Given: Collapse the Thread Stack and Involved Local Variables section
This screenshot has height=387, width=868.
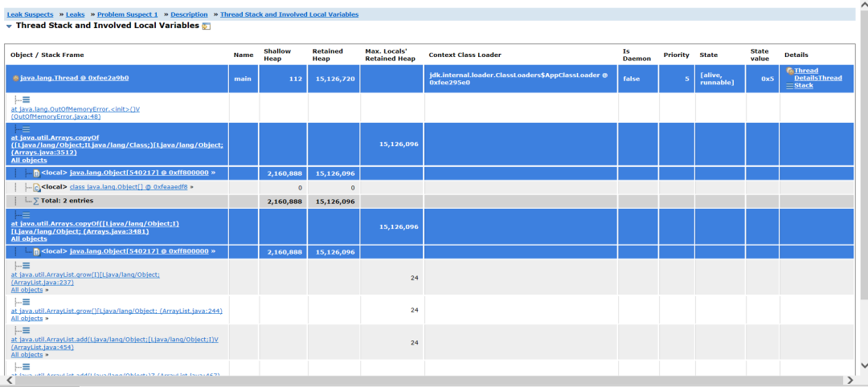Looking at the screenshot, I should (9, 26).
